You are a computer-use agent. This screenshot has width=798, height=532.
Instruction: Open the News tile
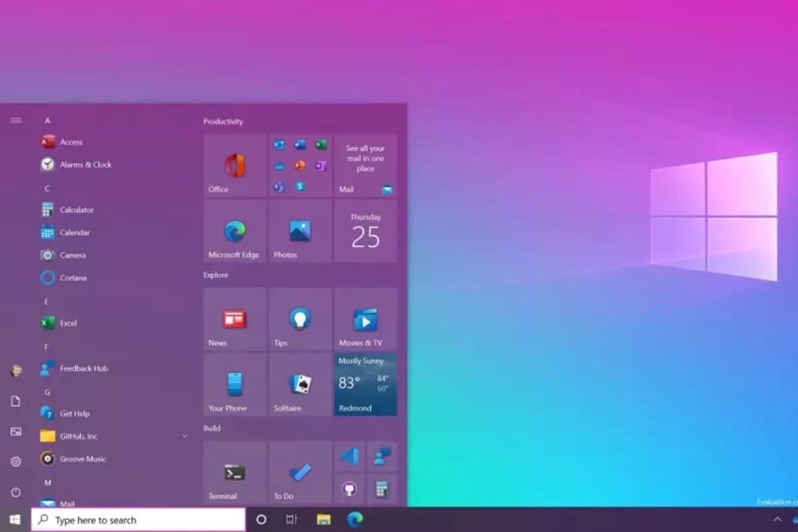[x=235, y=319]
